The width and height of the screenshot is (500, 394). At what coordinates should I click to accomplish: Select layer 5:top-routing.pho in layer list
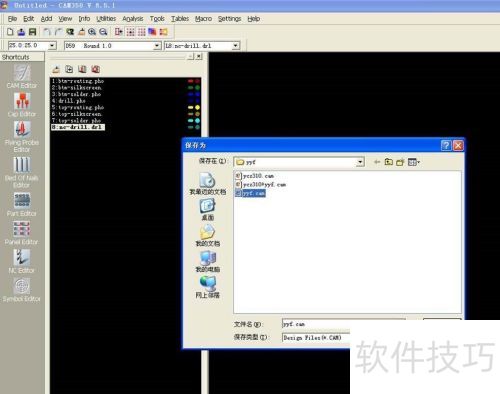click(78, 107)
